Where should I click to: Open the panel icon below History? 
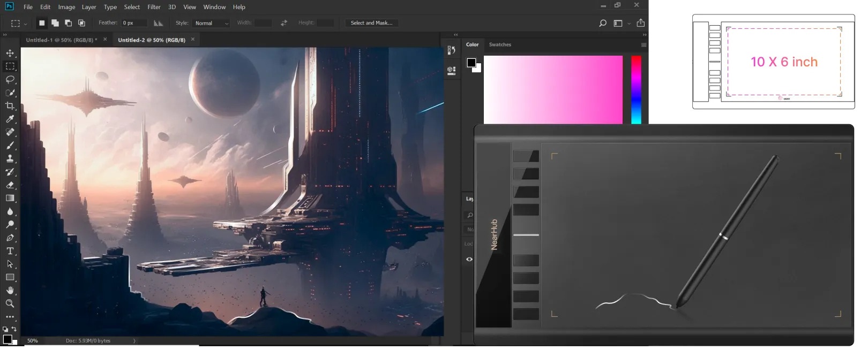tap(452, 70)
